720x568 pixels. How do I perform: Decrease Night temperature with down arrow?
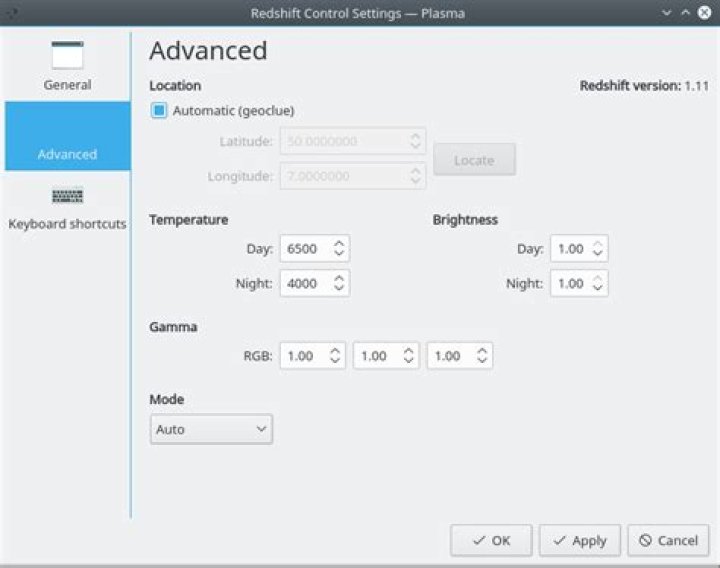339,288
